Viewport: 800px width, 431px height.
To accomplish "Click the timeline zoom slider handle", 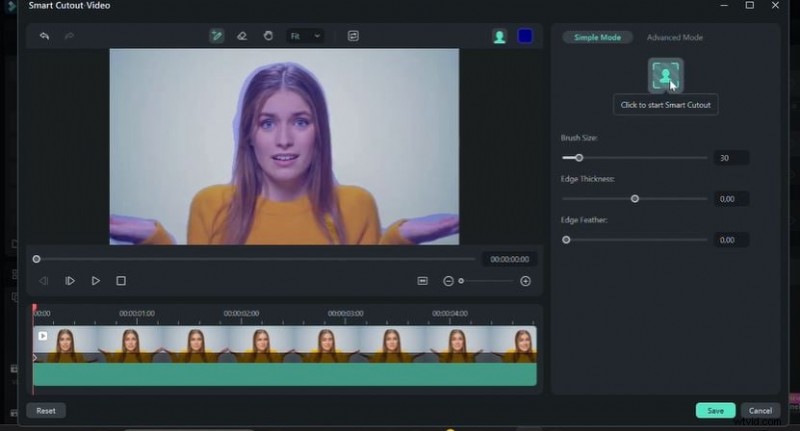I will tap(461, 281).
